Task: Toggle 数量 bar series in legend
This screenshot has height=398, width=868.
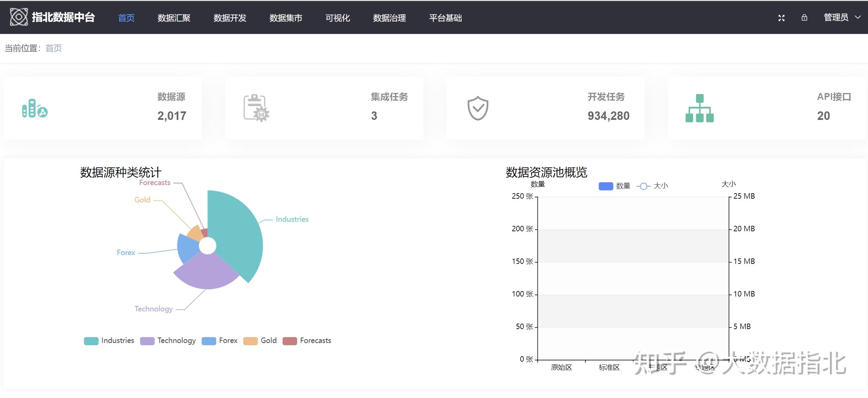Action: (614, 186)
